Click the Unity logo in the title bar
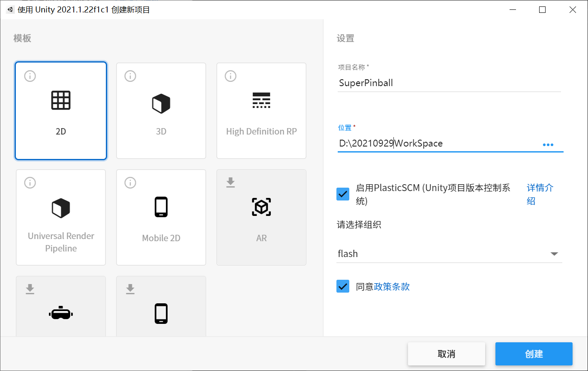588x371 pixels. pyautogui.click(x=10, y=9)
